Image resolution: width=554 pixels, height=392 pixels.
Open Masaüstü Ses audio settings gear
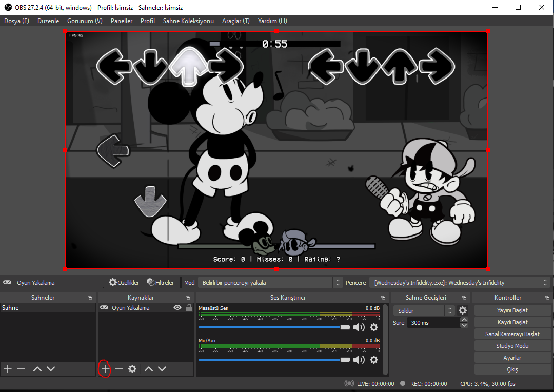(374, 327)
